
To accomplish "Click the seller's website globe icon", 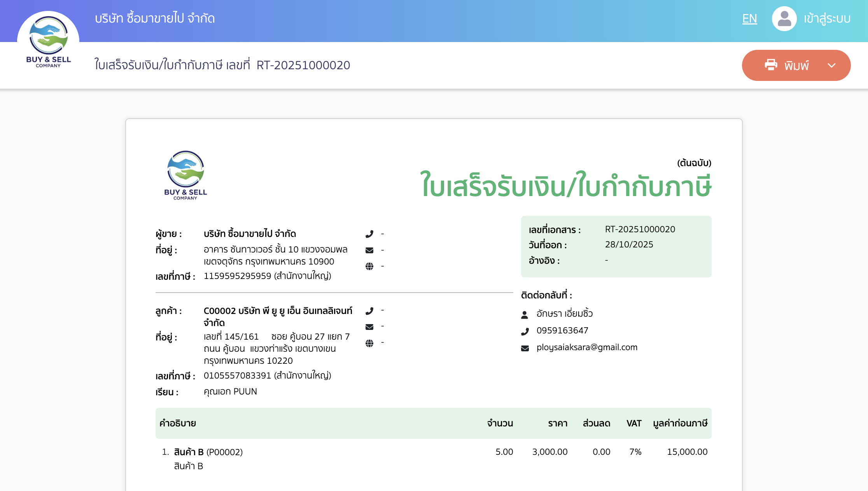I will click(369, 266).
